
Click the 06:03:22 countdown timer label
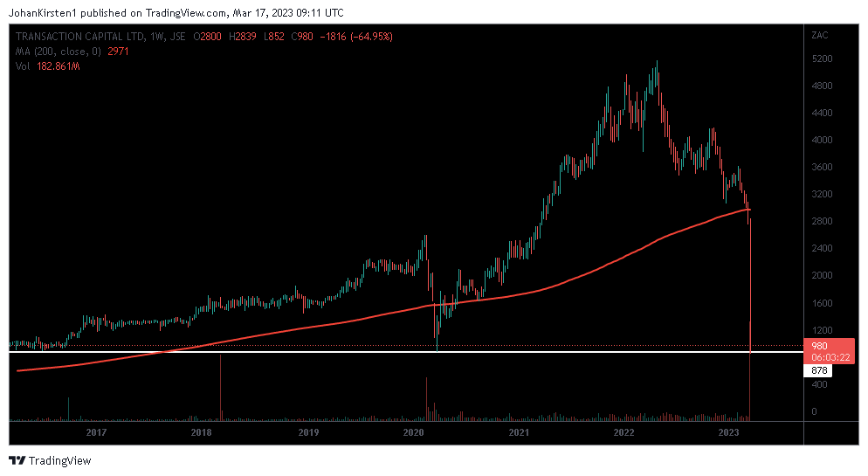pos(830,357)
